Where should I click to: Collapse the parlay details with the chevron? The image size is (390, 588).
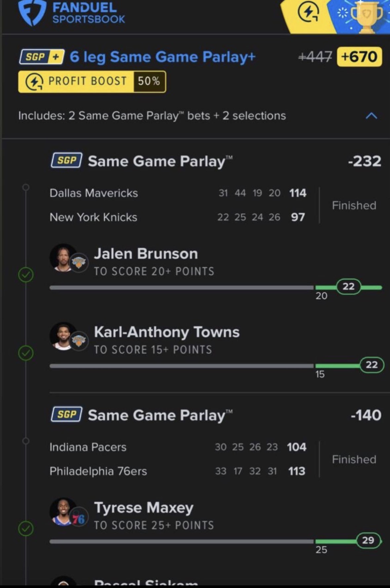pyautogui.click(x=371, y=115)
